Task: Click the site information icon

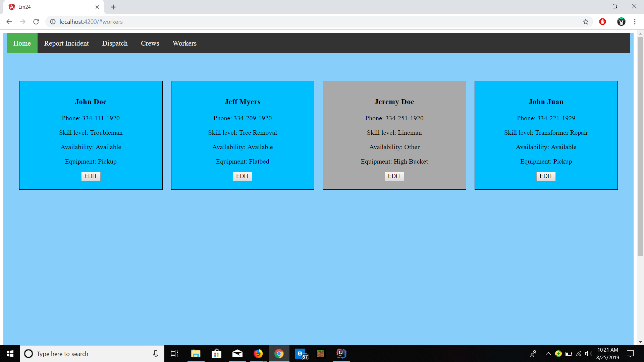Action: 53,22
